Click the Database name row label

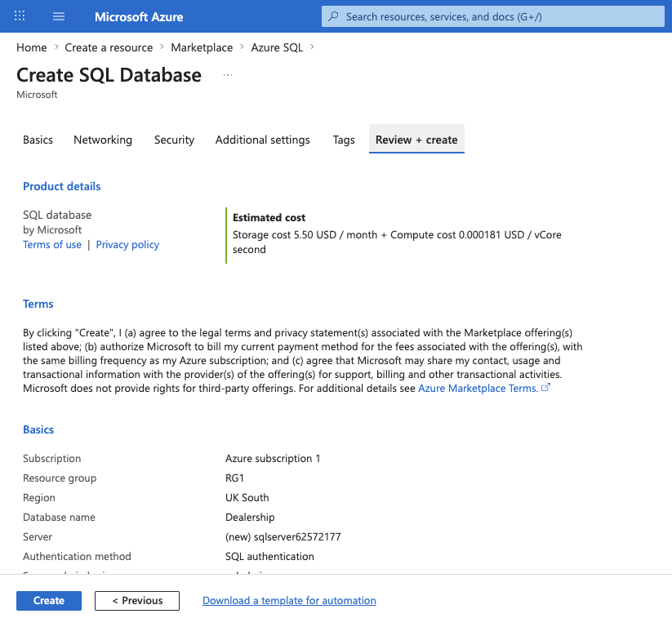(59, 518)
